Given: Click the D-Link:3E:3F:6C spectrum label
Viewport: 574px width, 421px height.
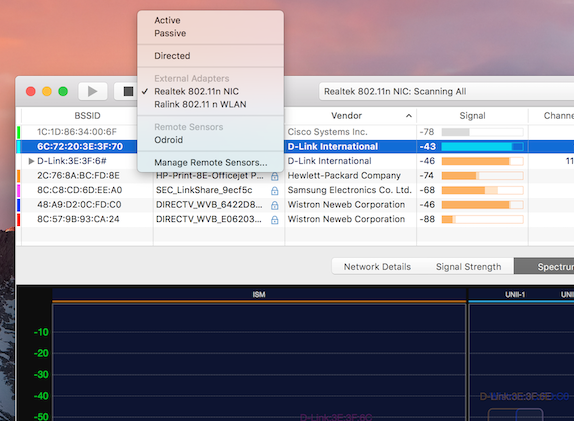Looking at the screenshot, I should [336, 417].
